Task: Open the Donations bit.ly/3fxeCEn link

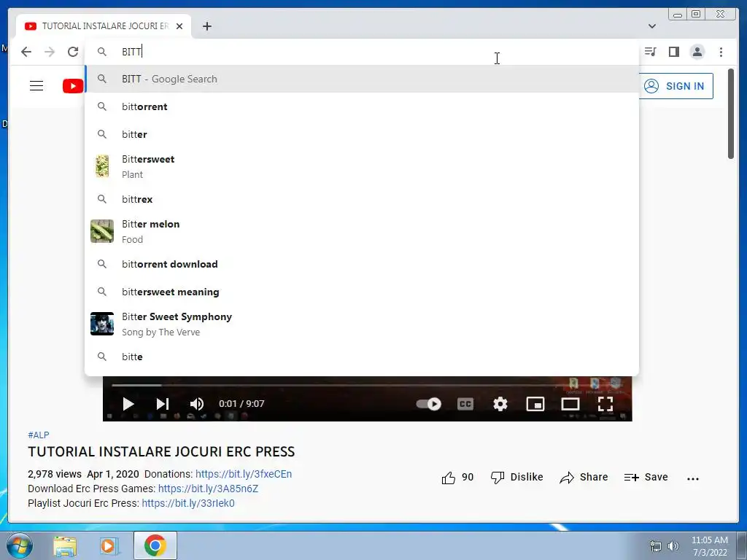Action: point(244,474)
